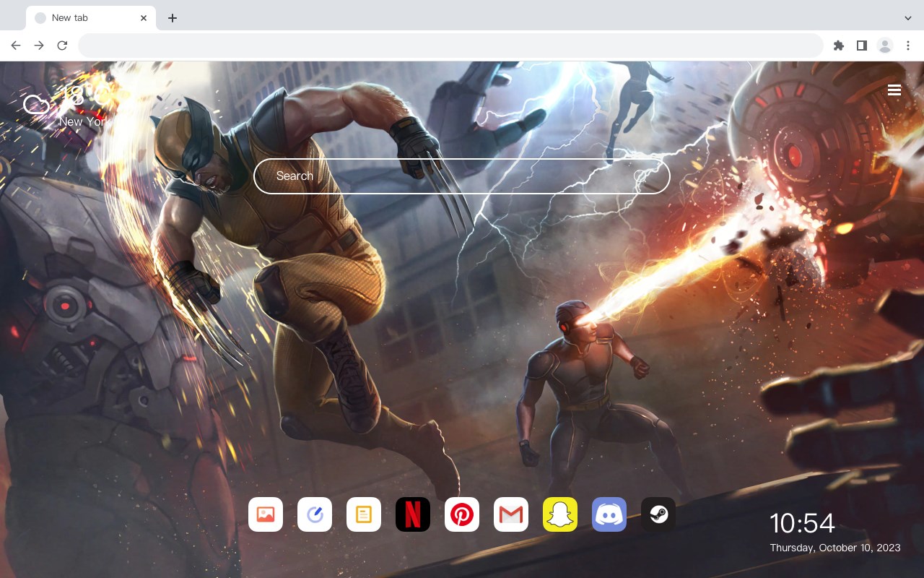This screenshot has height=578, width=924.
Task: Open the Chrome three-dot menu
Action: pos(908,46)
